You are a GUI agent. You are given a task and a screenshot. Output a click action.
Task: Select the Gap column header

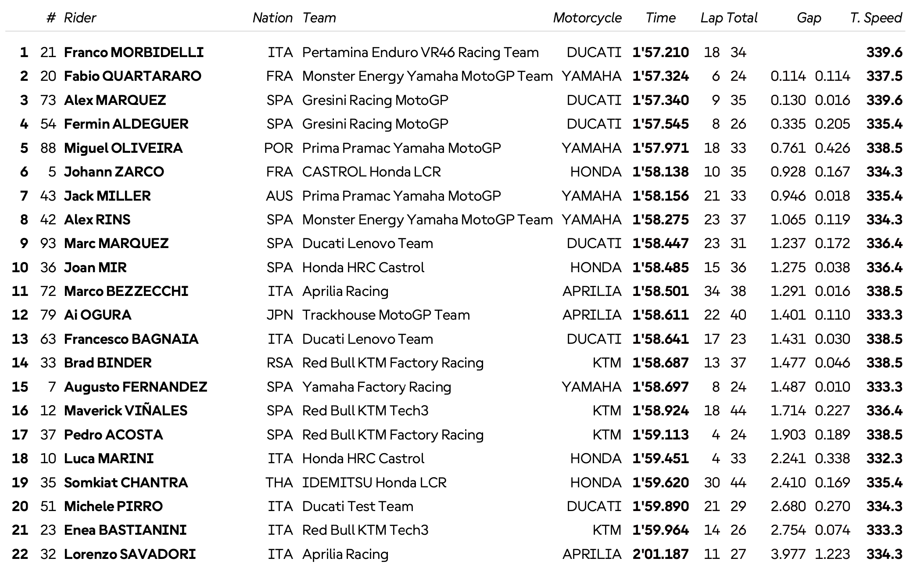coord(809,18)
